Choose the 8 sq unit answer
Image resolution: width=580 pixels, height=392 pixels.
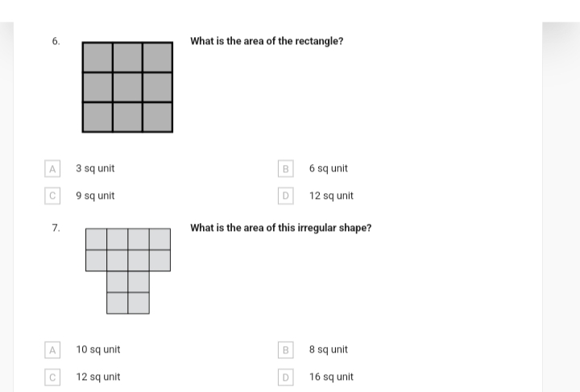(329, 349)
